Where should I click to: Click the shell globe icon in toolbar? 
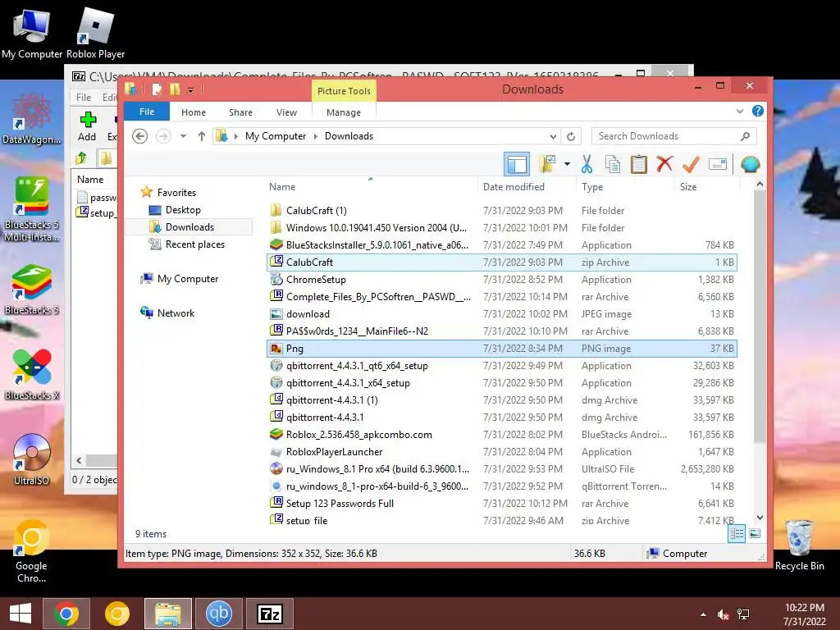(x=750, y=164)
